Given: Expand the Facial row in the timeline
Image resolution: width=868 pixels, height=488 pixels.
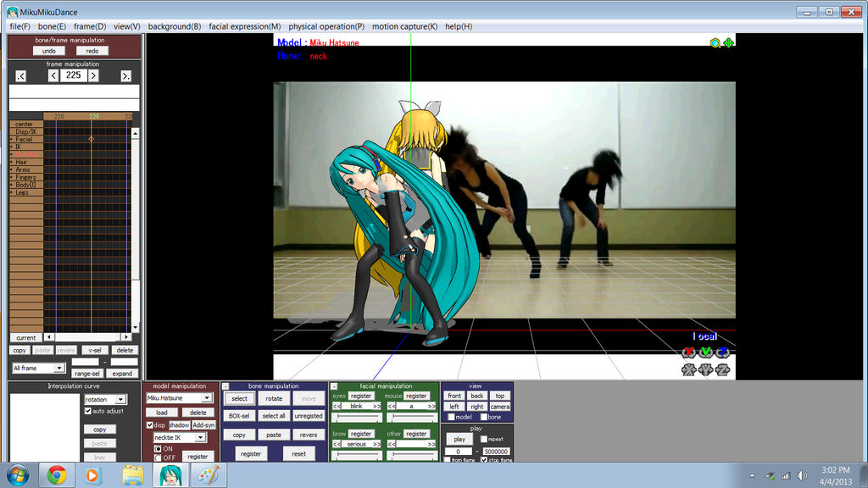Looking at the screenshot, I should pyautogui.click(x=12, y=140).
